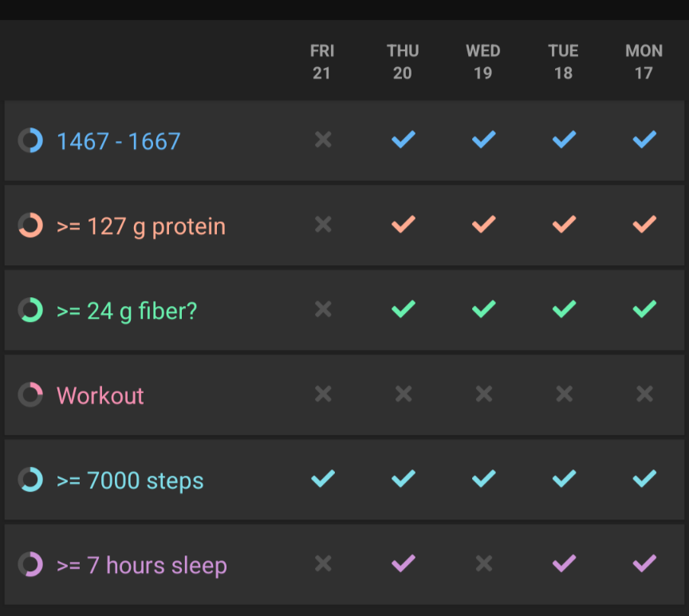
Task: Open the >= 24 g fiber? habit
Action: [127, 311]
